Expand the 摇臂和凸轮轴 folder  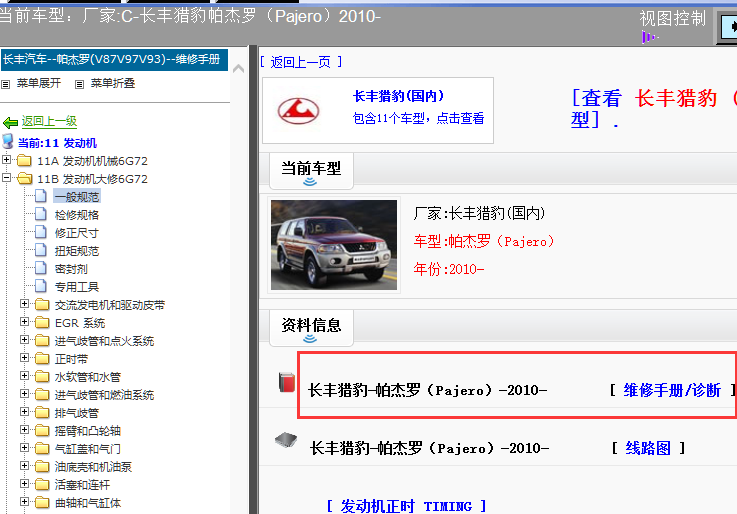pos(24,430)
